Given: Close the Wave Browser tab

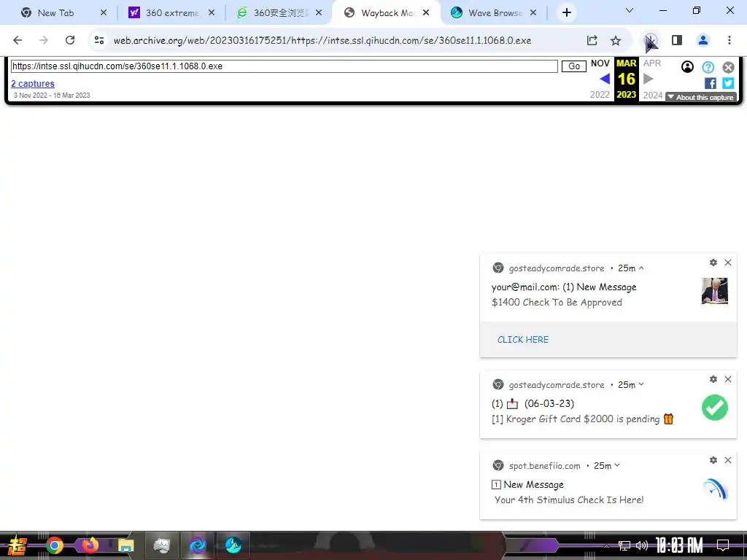Looking at the screenshot, I should tap(533, 13).
